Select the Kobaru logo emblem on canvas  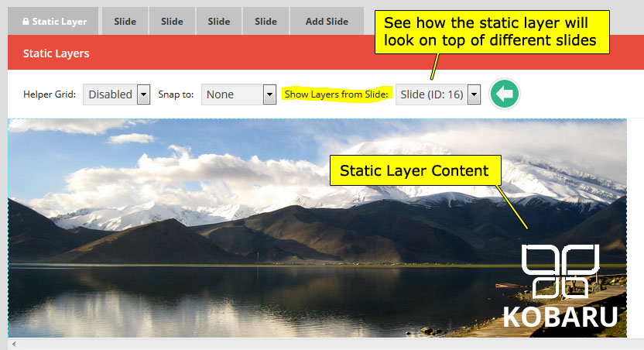560,272
